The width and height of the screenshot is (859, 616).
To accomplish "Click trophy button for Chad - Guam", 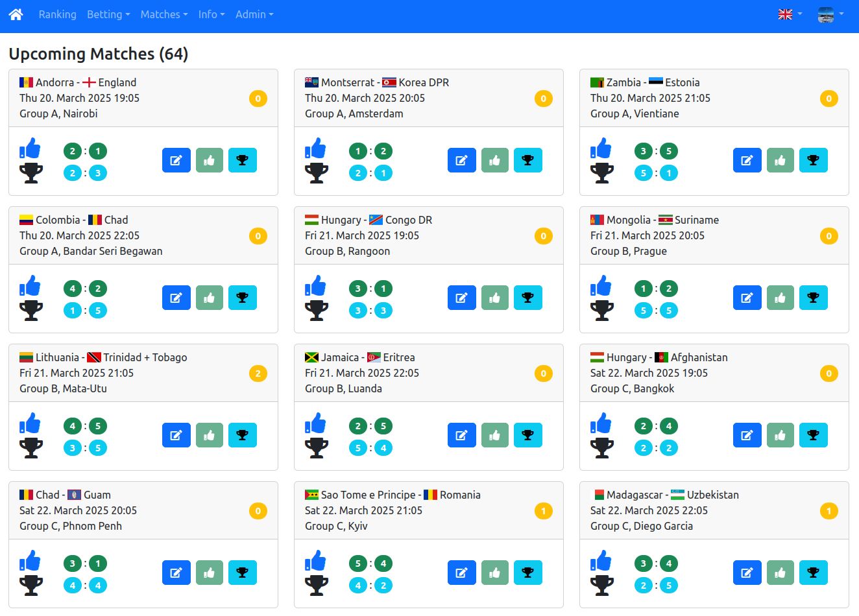I will point(243,573).
